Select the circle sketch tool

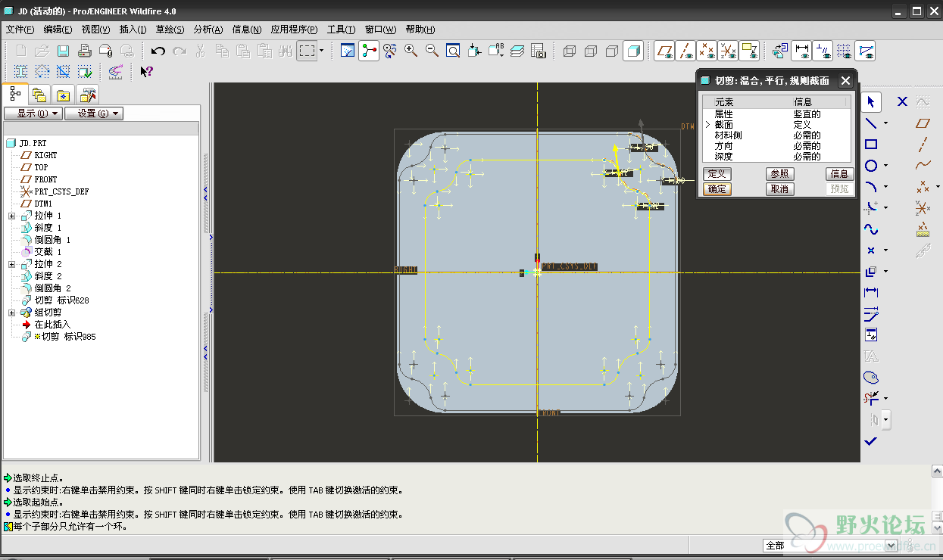[871, 165]
